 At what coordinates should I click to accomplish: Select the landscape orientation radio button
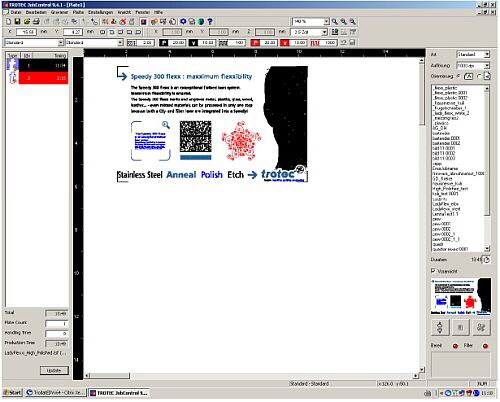tap(459, 76)
